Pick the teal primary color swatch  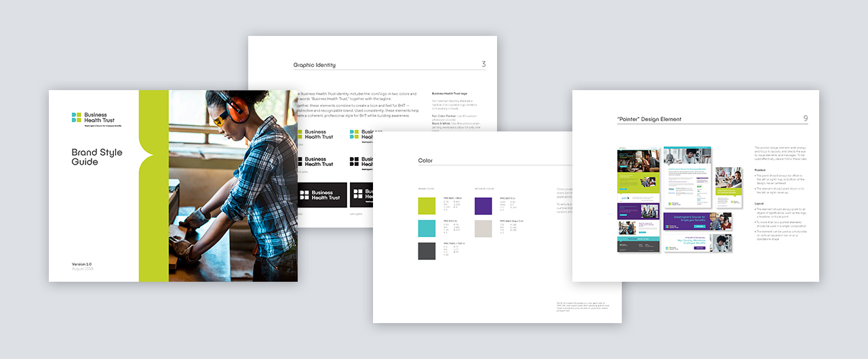pos(427,228)
